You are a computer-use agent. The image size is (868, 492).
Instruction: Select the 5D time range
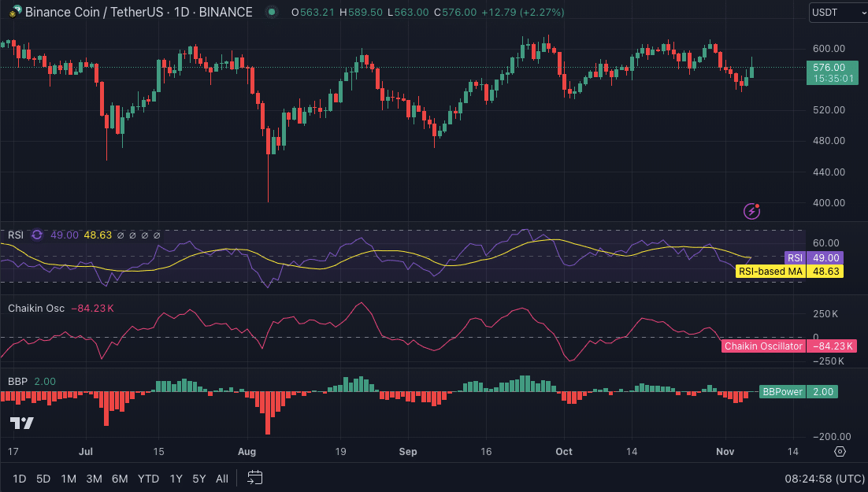(43, 479)
